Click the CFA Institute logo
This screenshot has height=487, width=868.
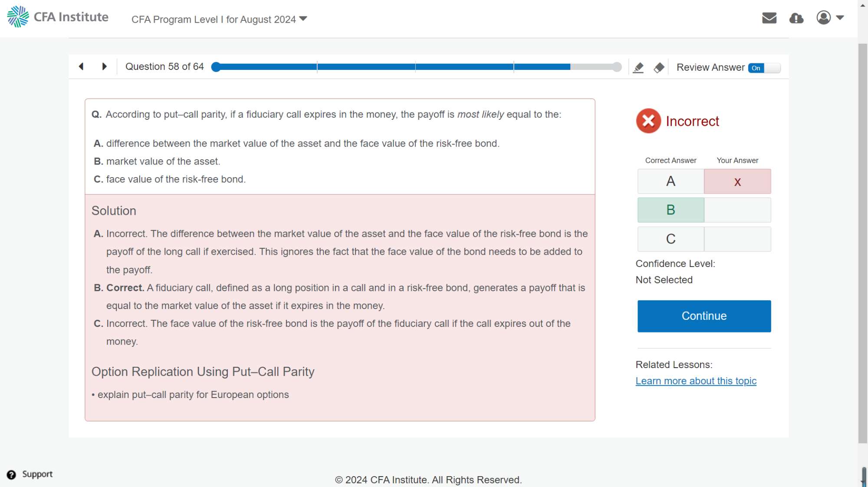tap(58, 17)
